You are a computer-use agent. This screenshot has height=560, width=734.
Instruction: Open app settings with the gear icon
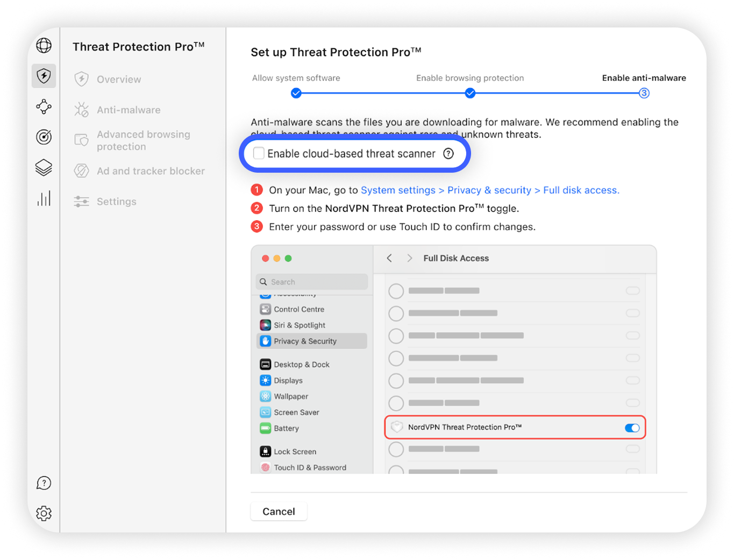pos(44,513)
